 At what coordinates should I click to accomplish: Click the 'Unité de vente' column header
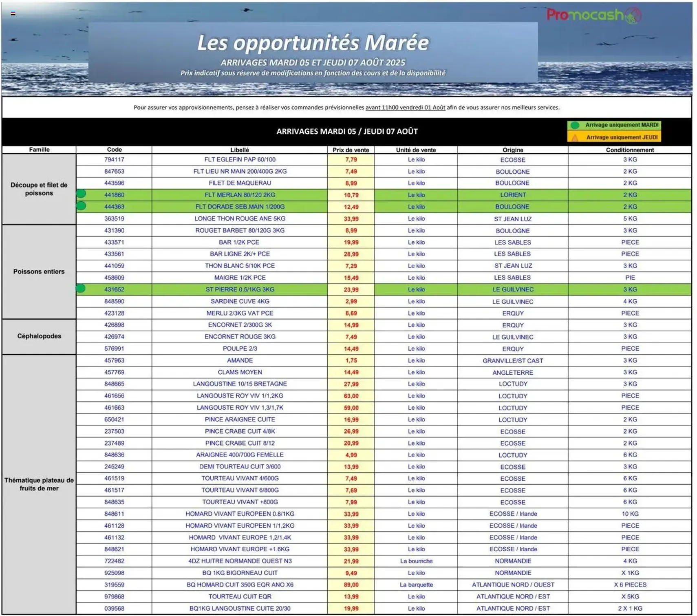pos(416,150)
